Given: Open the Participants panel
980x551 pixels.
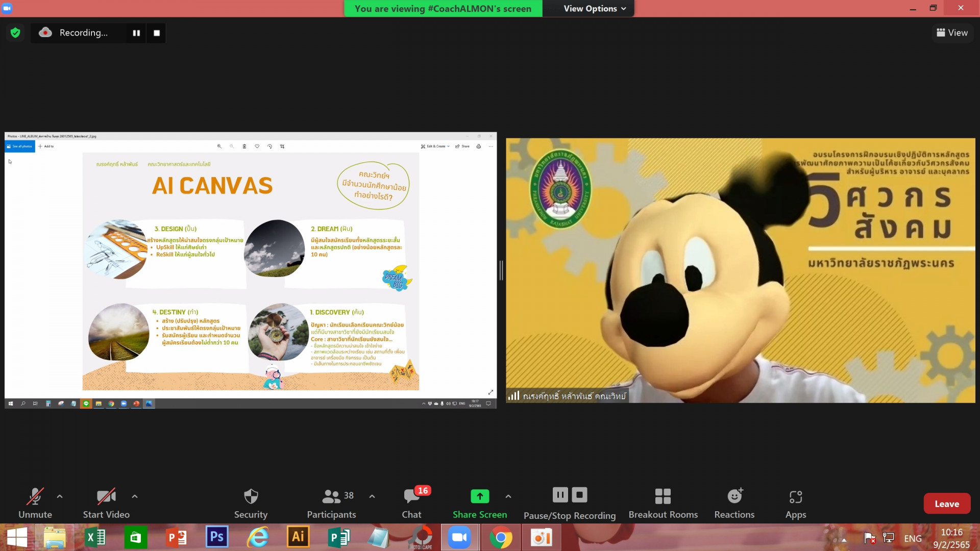Looking at the screenshot, I should point(332,503).
